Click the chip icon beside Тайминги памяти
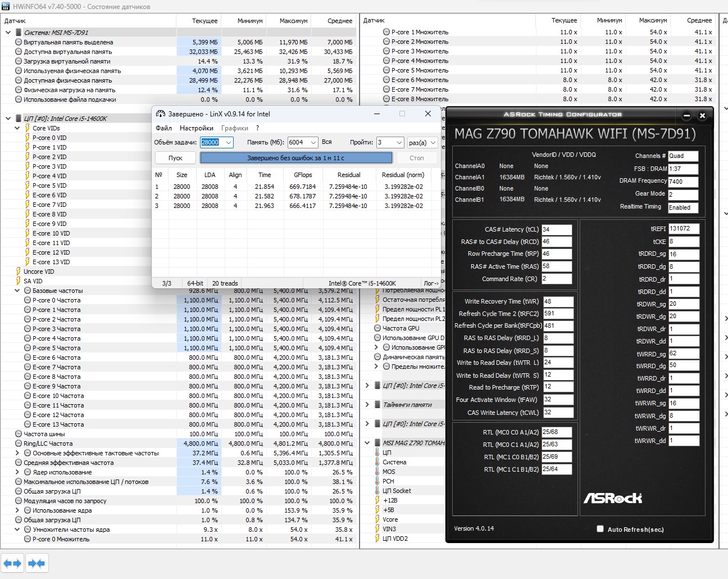This screenshot has width=728, height=579. pos(377,405)
